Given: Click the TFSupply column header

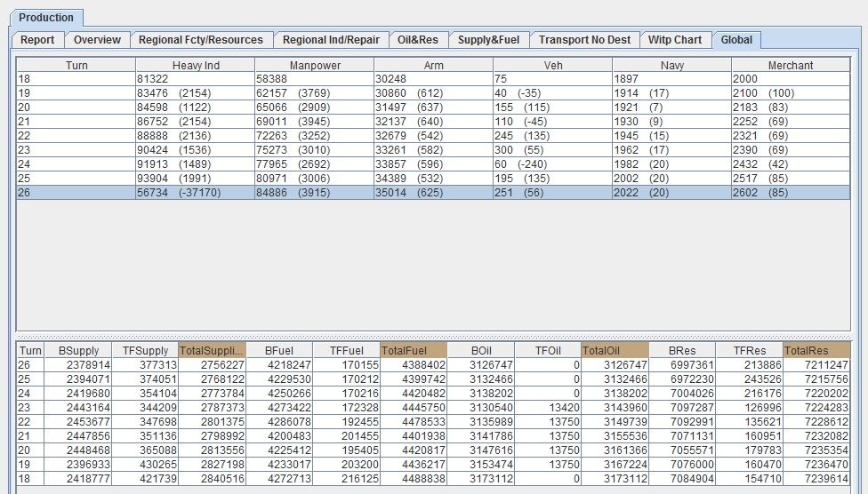Looking at the screenshot, I should (x=145, y=350).
